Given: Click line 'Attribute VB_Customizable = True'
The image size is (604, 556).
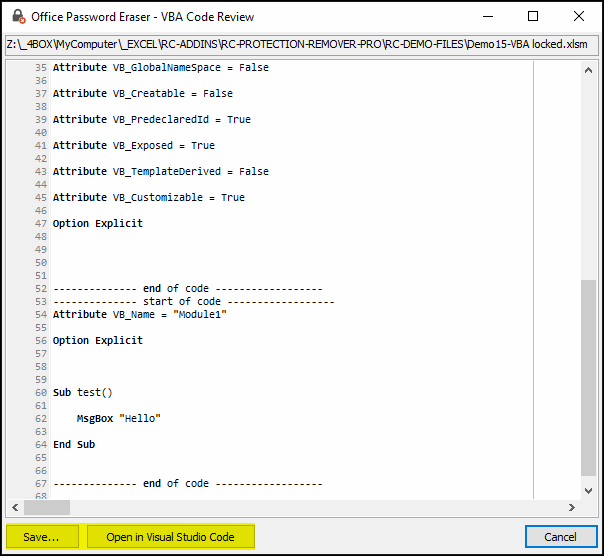Looking at the screenshot, I should pos(149,198).
